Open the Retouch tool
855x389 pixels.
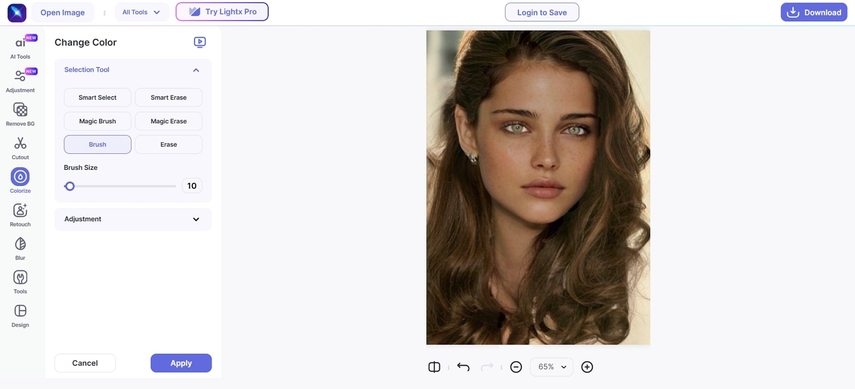pyautogui.click(x=20, y=214)
